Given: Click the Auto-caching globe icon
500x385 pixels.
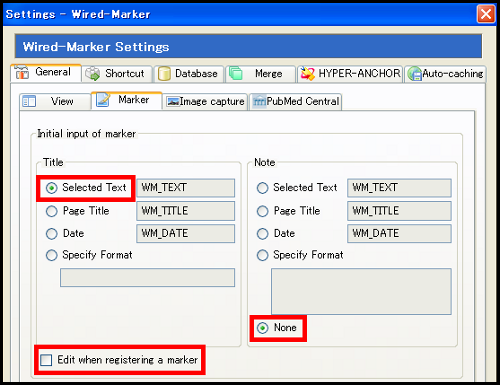Looking at the screenshot, I should (415, 74).
